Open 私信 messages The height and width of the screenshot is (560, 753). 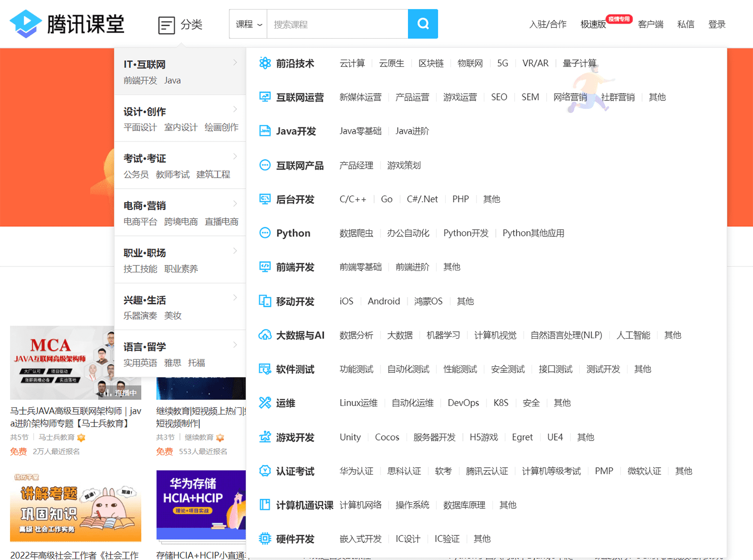tap(686, 24)
